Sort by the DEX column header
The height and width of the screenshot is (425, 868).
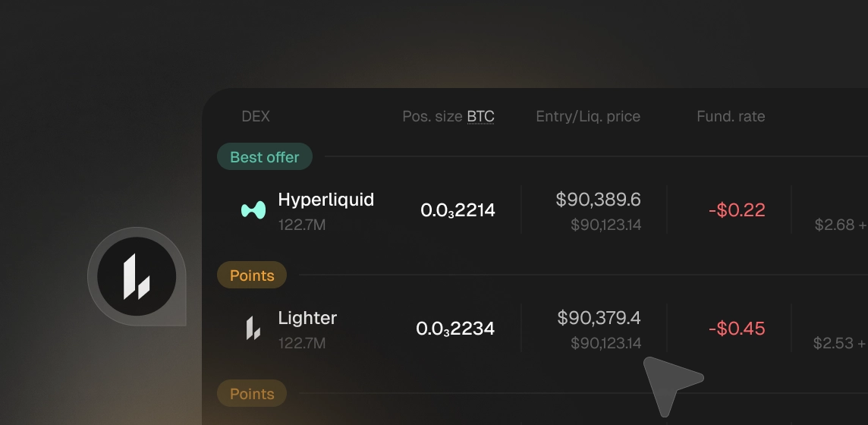coord(256,117)
